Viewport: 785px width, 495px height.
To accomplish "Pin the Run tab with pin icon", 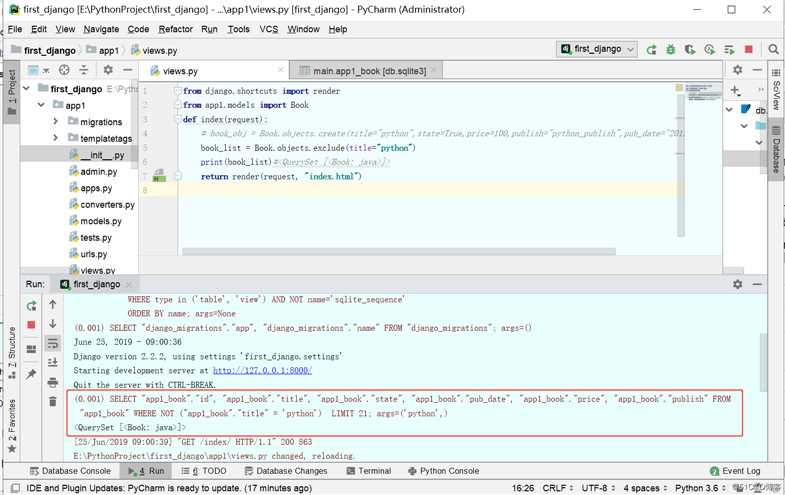I will (31, 374).
